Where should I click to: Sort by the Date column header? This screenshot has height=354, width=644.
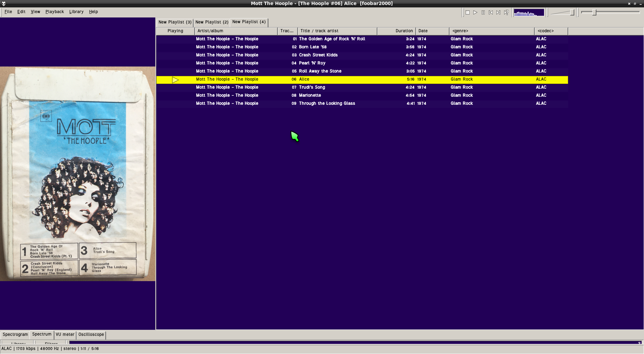(432, 31)
